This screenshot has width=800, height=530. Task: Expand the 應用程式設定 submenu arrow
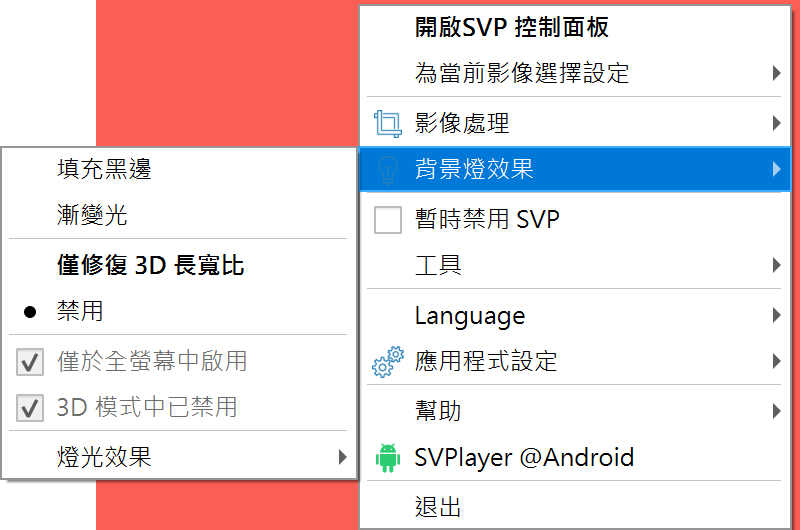[776, 361]
